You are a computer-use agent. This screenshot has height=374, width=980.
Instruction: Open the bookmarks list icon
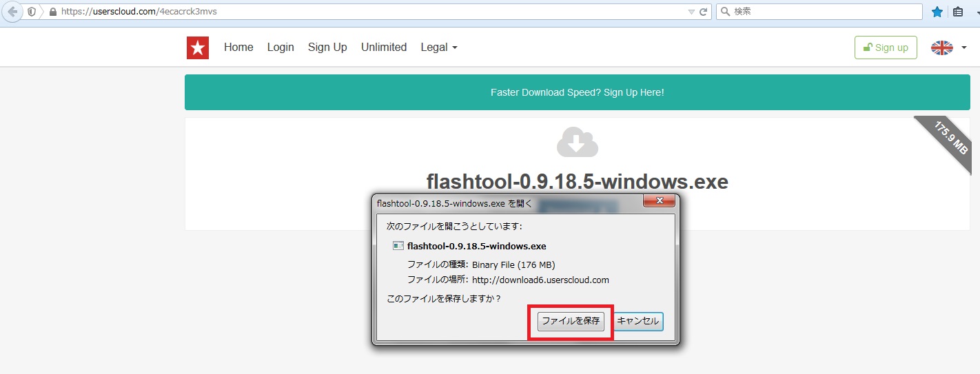tap(958, 12)
